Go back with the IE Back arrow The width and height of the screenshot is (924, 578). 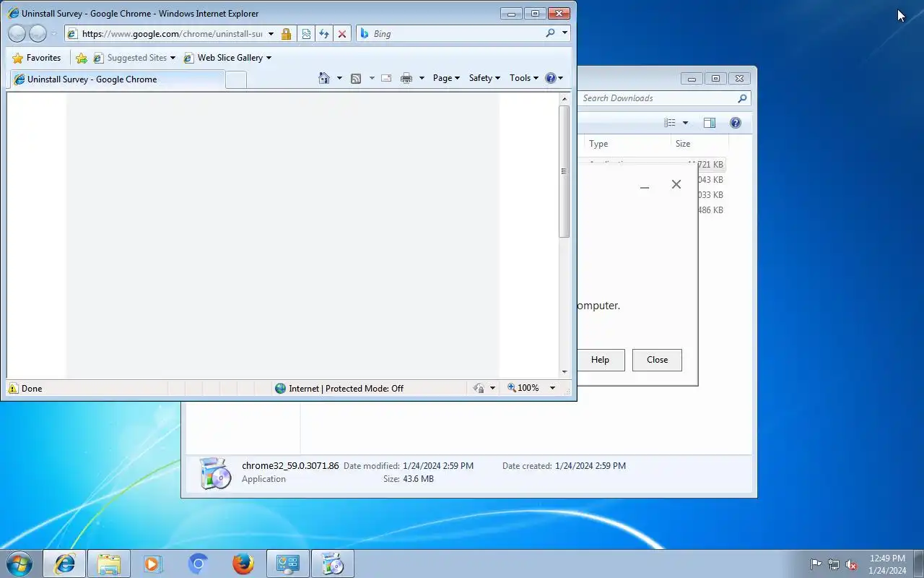click(17, 33)
